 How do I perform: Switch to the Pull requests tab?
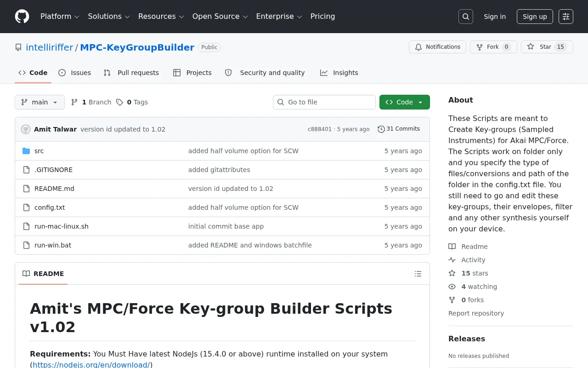pyautogui.click(x=131, y=73)
